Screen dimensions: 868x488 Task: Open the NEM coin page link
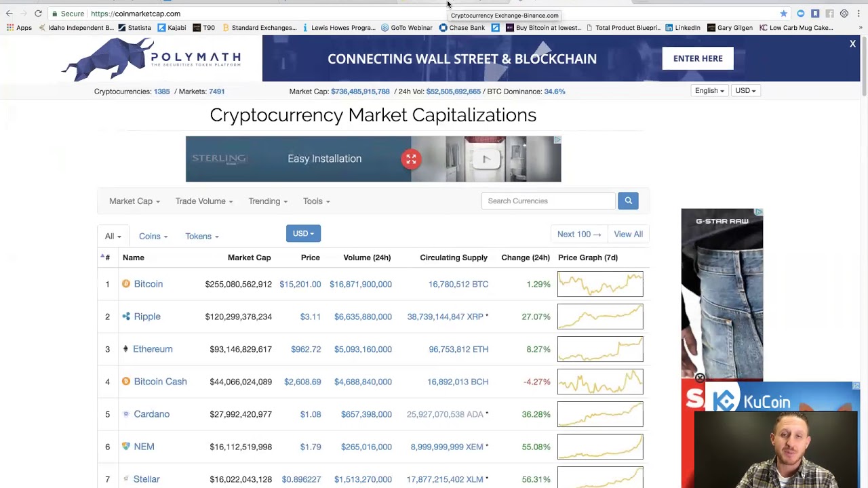[144, 447]
